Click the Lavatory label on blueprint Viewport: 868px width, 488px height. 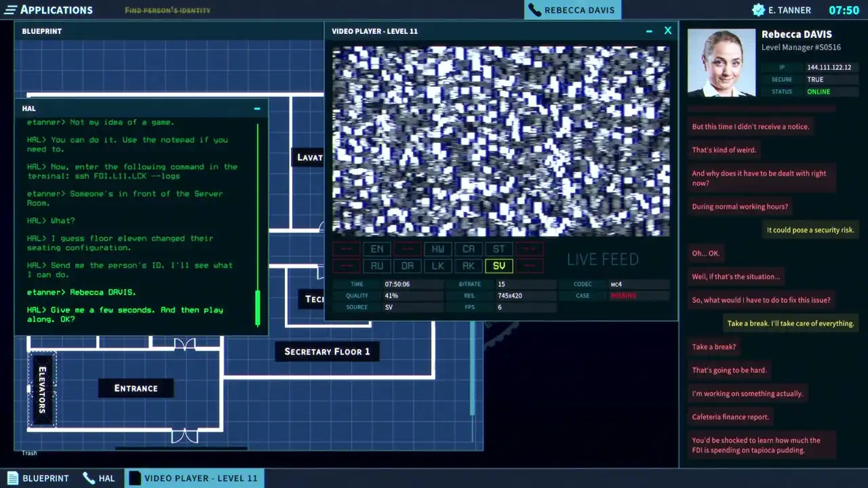[x=309, y=157]
